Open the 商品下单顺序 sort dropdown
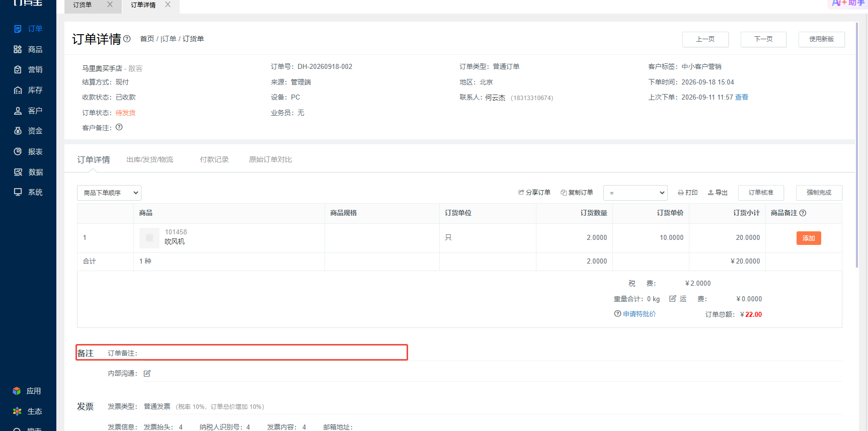Viewport: 868px width, 431px height. coord(109,193)
